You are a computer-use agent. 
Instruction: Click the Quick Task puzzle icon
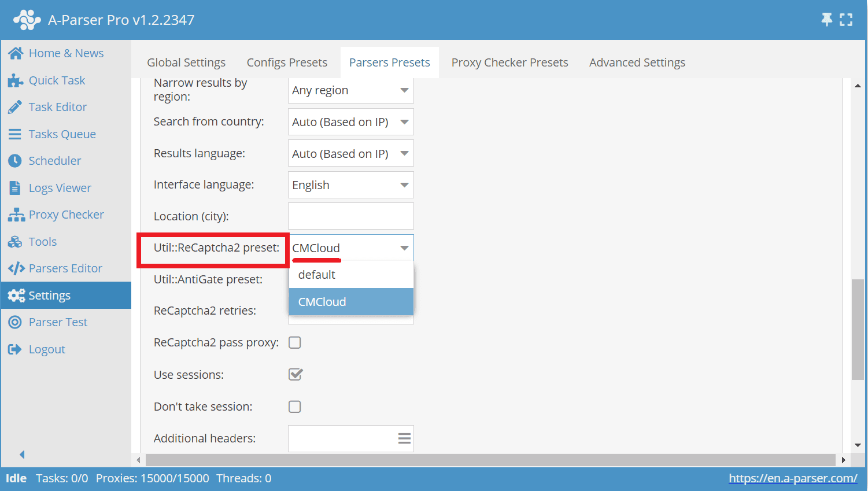tap(16, 80)
